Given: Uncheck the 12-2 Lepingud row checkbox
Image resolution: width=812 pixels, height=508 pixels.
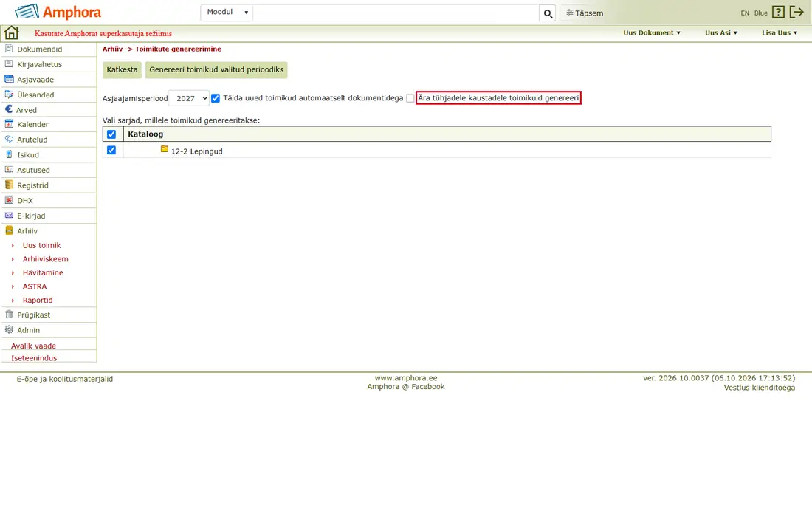Looking at the screenshot, I should [x=111, y=150].
